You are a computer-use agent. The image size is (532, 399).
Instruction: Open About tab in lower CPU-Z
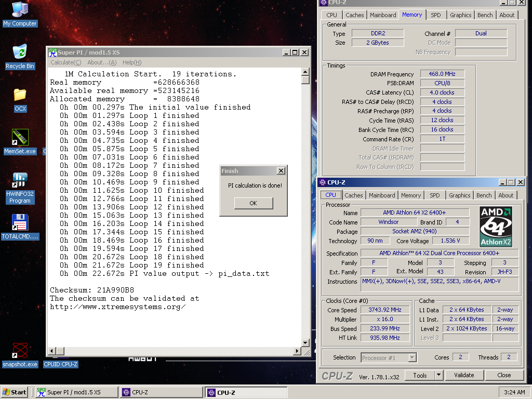pyautogui.click(x=506, y=195)
